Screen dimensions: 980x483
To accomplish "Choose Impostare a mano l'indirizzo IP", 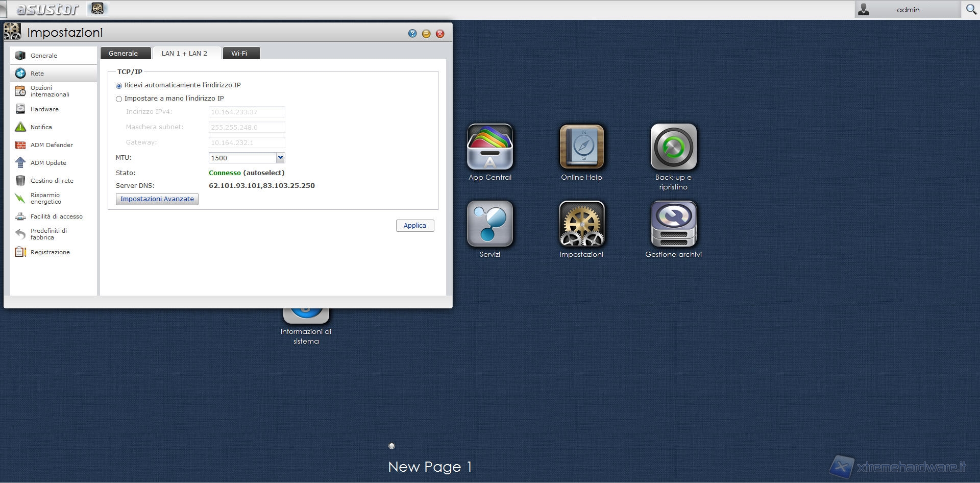I will [x=119, y=99].
